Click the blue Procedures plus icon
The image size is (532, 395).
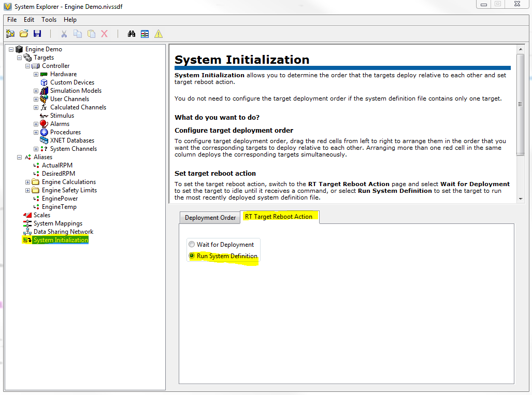[44, 132]
